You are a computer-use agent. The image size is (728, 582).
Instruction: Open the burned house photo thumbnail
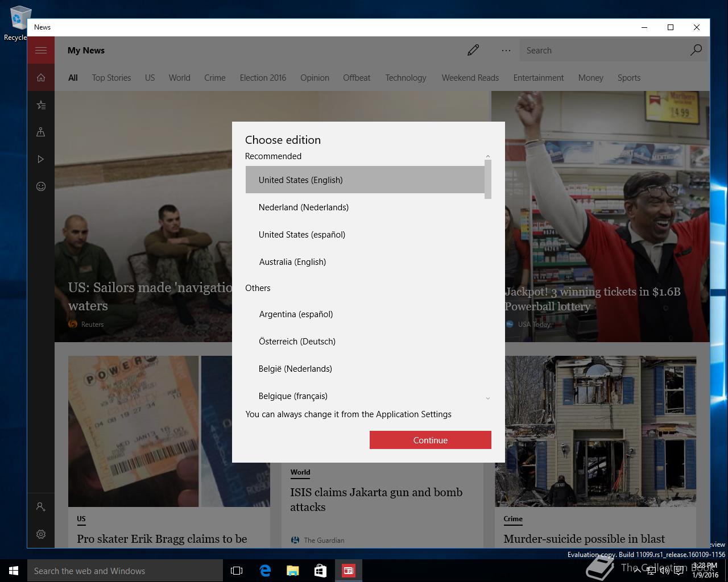595,431
